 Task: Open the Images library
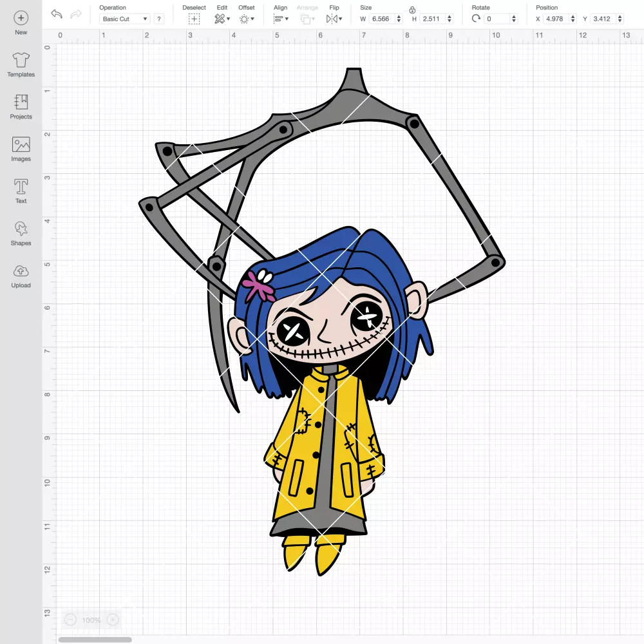(x=21, y=149)
